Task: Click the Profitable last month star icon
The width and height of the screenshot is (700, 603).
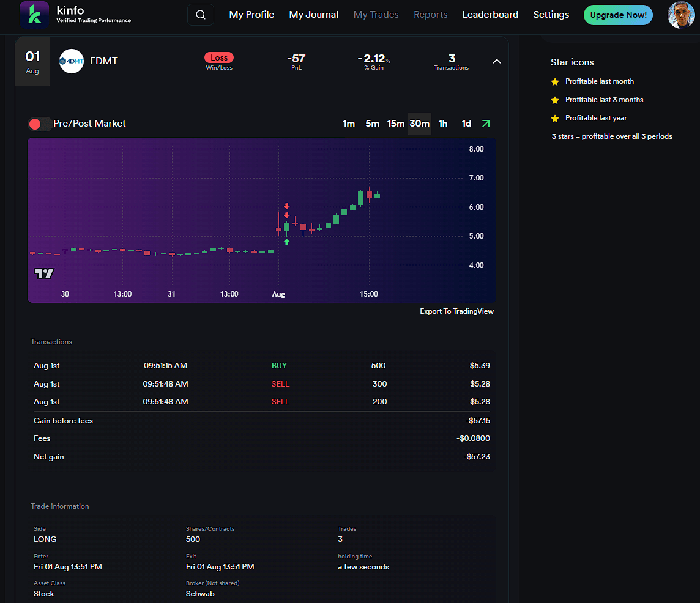Action: 555,81
